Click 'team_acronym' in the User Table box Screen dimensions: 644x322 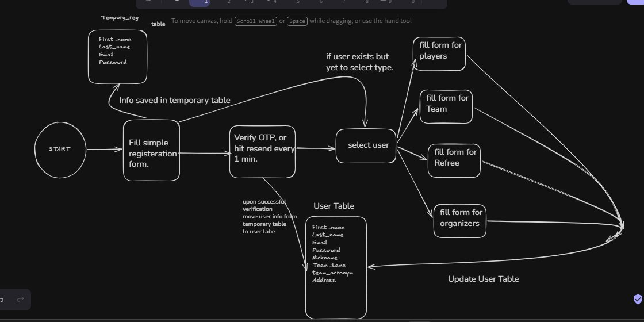click(x=332, y=273)
